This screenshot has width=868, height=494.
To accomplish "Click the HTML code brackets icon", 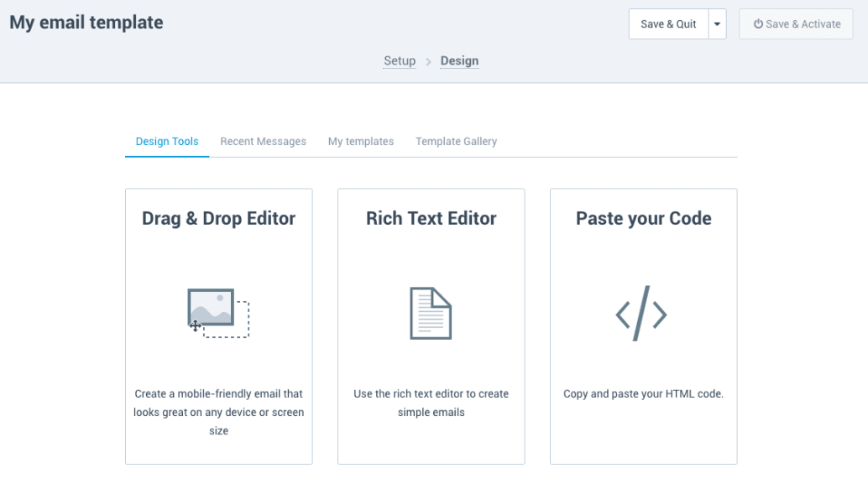I will [641, 314].
